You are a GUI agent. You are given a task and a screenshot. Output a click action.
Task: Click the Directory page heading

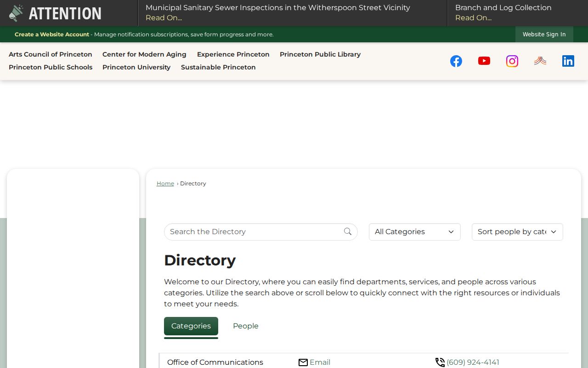click(200, 260)
